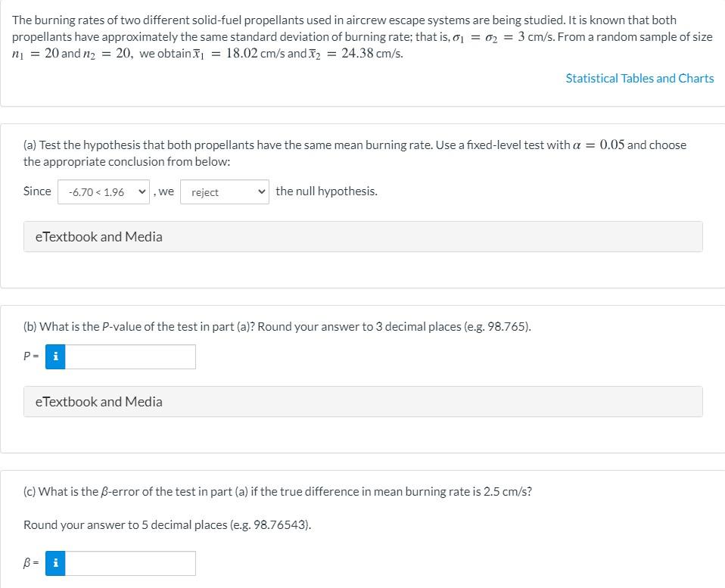Open the '-6.70 < 1.96' comparison dropdown
The image size is (725, 588).
pyautogui.click(x=104, y=192)
